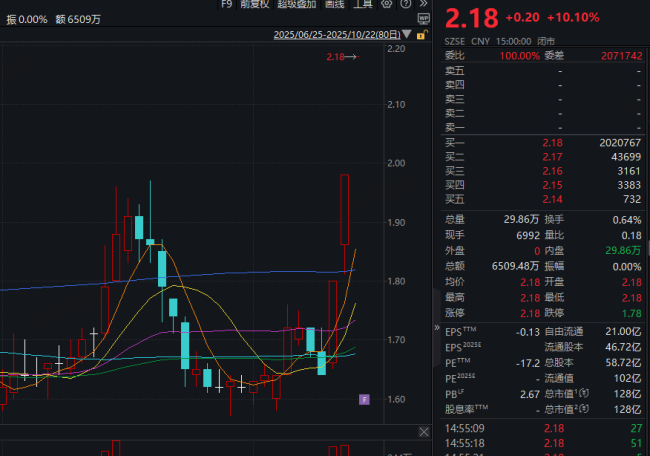Click the 2.18 price arrow label on chart
The height and width of the screenshot is (456, 650).
coord(341,58)
